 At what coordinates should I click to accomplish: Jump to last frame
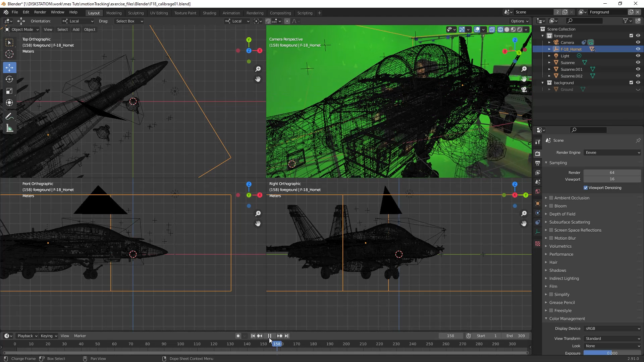(287, 336)
